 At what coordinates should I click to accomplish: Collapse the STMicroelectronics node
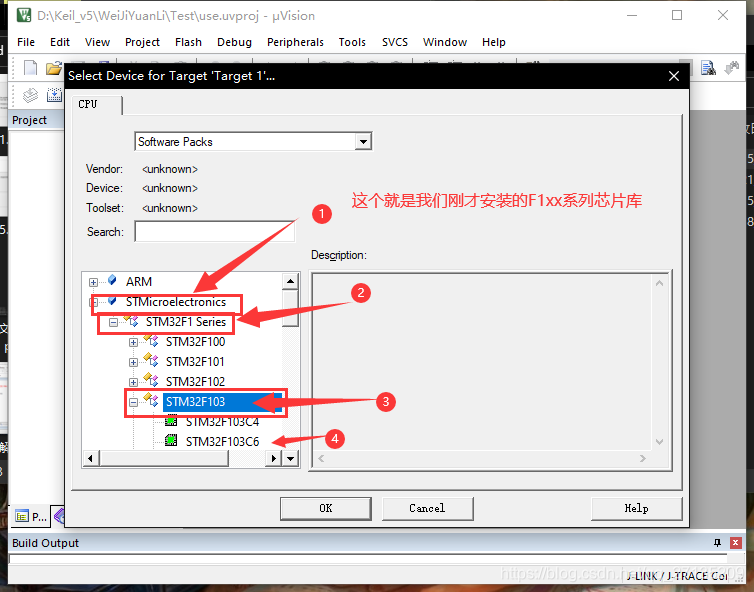pos(93,302)
